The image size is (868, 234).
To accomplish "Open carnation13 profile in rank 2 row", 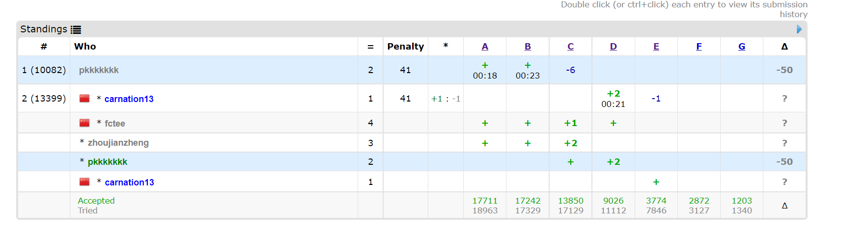I will coord(129,99).
